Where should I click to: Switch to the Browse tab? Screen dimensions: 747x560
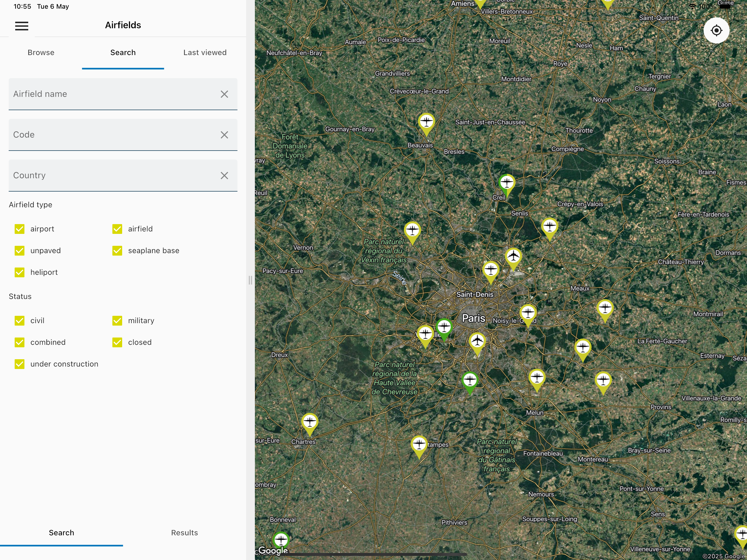(41, 53)
